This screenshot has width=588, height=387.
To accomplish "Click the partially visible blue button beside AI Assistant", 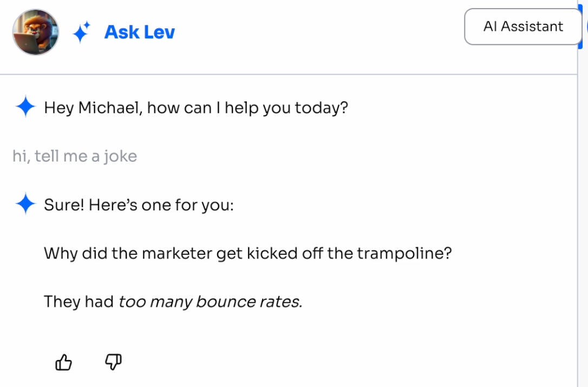I will tap(586, 26).
